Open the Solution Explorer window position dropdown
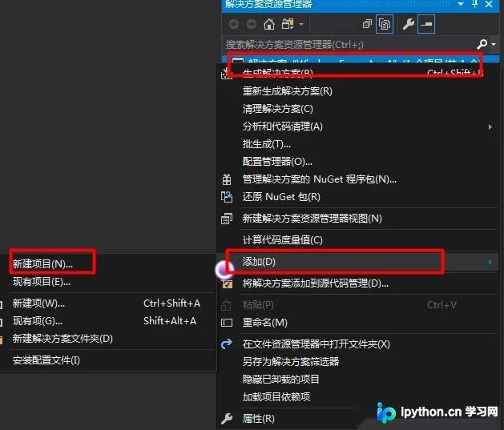This screenshot has width=504, height=430. [x=461, y=4]
